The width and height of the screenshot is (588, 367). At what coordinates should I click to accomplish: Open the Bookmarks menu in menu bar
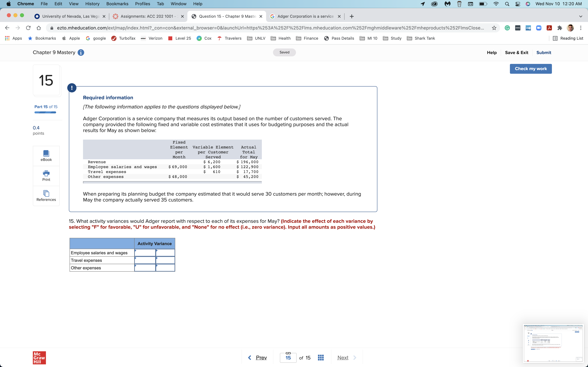(117, 4)
